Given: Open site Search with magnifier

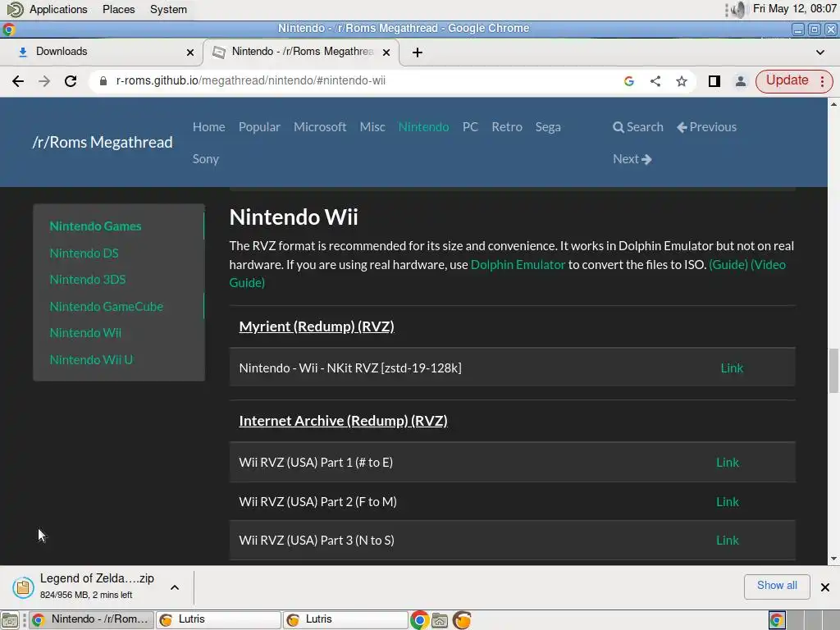Looking at the screenshot, I should [638, 127].
